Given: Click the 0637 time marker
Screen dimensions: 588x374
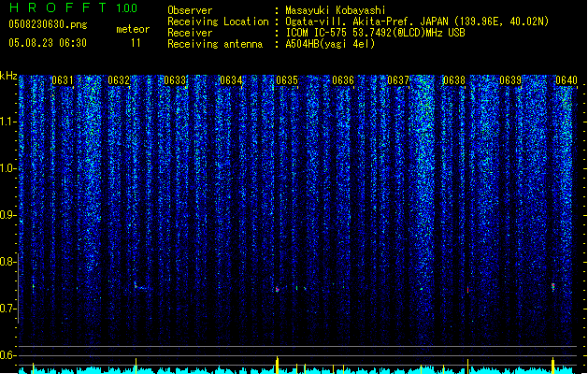Looking at the screenshot, I should coord(398,80).
